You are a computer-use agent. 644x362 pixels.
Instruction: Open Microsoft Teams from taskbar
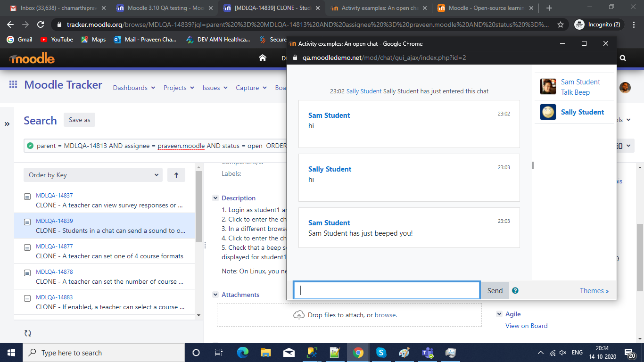[x=428, y=353]
